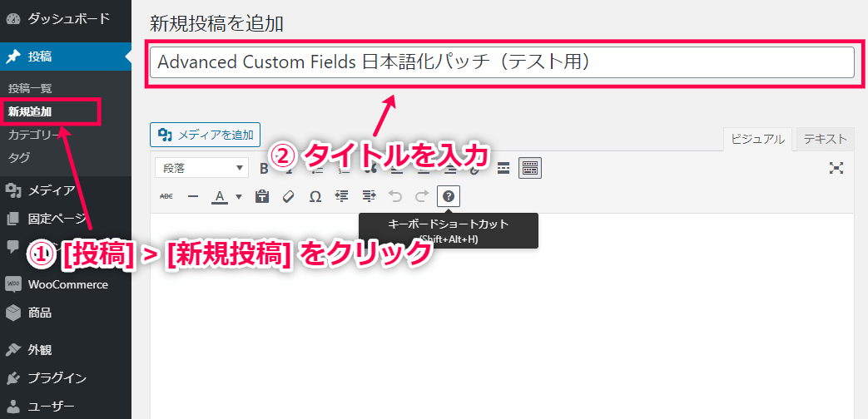Click the メディアを追加 button
This screenshot has height=419, width=868.
[205, 135]
